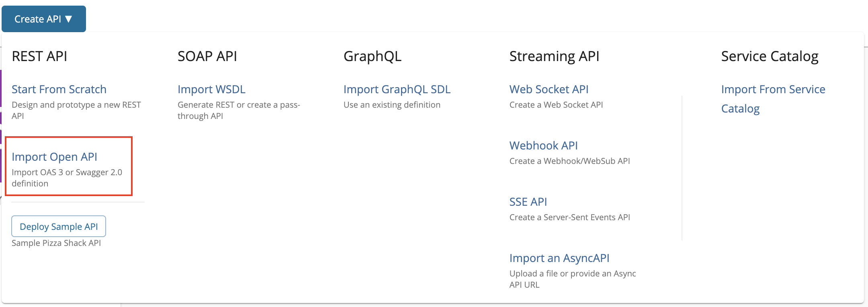Click the Service Catalog column heading
The image size is (868, 307).
[770, 56]
